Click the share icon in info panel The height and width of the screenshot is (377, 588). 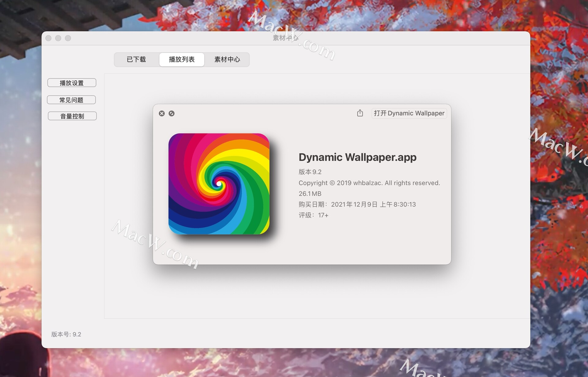coord(360,113)
